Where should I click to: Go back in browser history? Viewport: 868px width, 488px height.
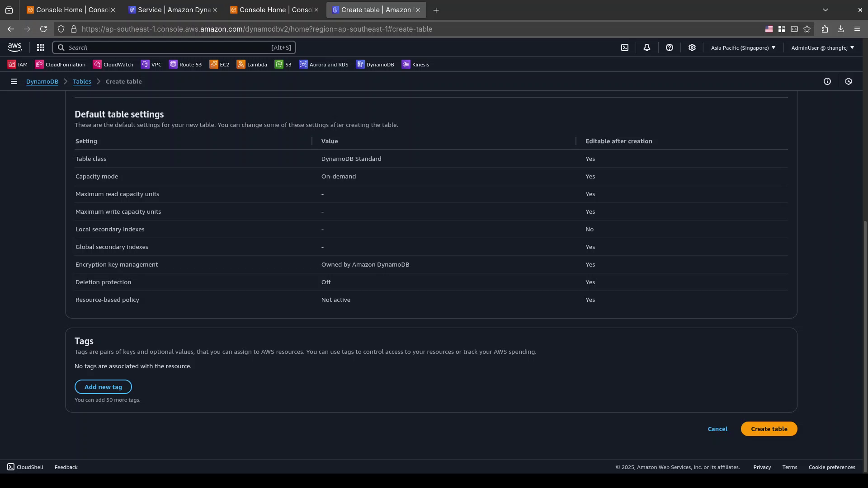11,29
